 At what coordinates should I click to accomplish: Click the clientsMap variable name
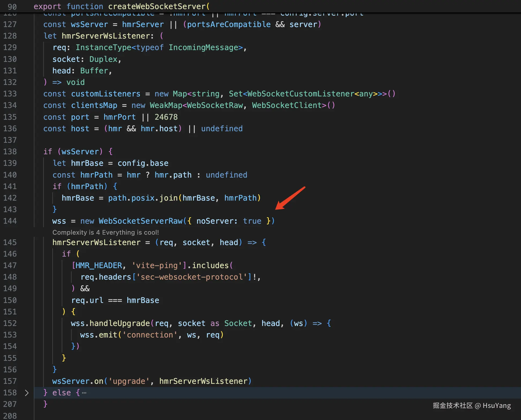pos(94,105)
